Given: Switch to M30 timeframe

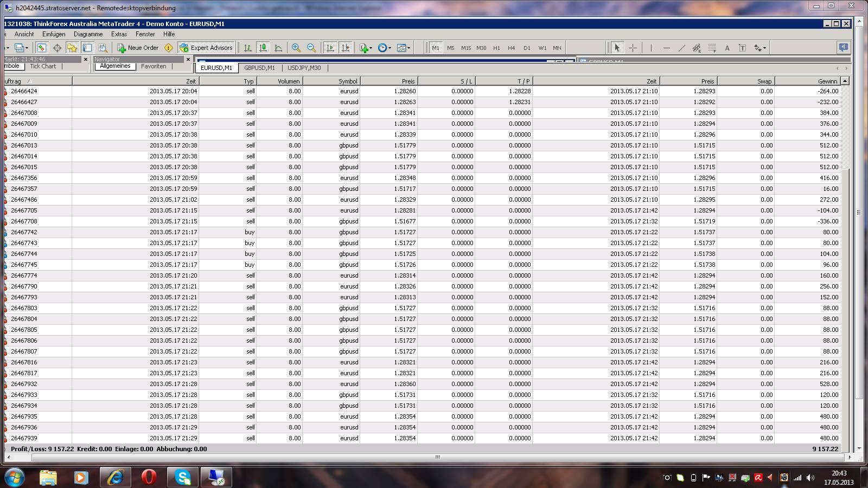Looking at the screenshot, I should point(481,48).
